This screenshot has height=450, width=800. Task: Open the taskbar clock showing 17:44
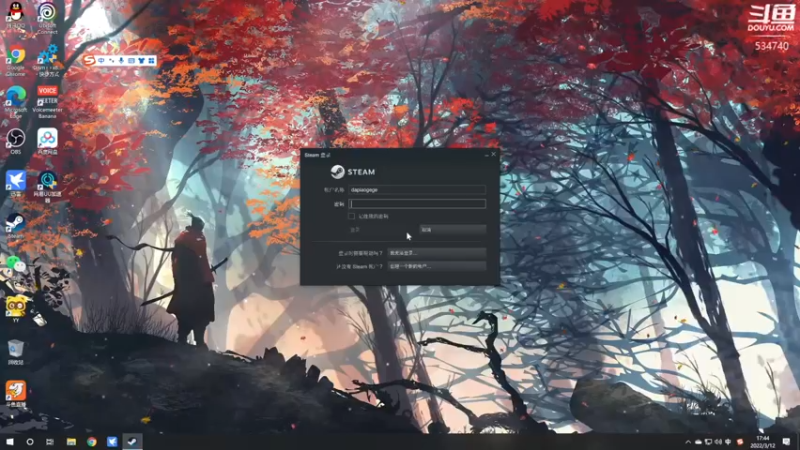pyautogui.click(x=763, y=442)
